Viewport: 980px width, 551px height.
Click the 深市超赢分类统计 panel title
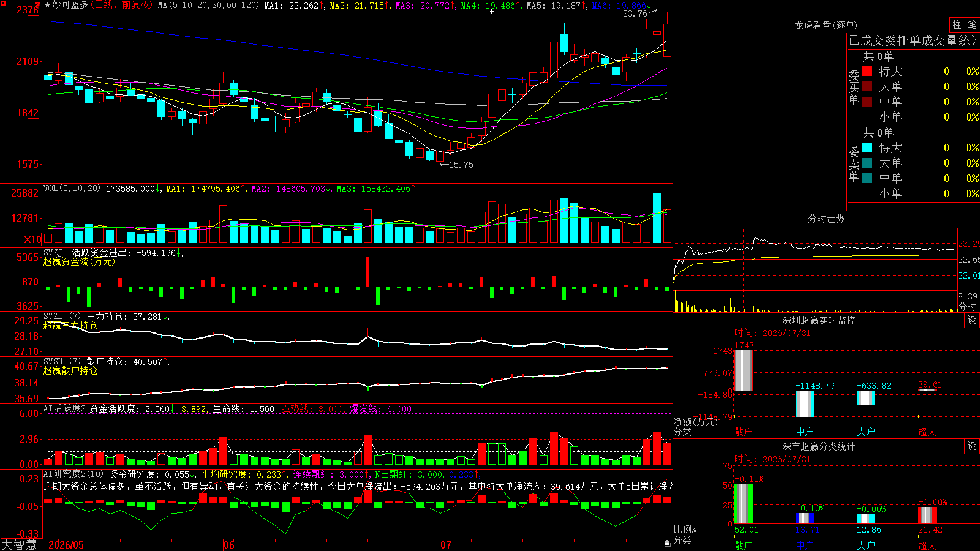(818, 446)
